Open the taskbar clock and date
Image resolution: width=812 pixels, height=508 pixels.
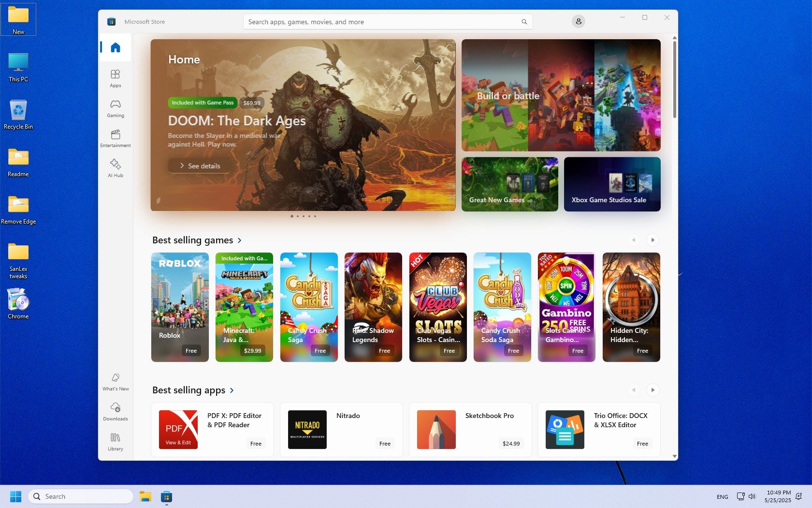coord(778,496)
